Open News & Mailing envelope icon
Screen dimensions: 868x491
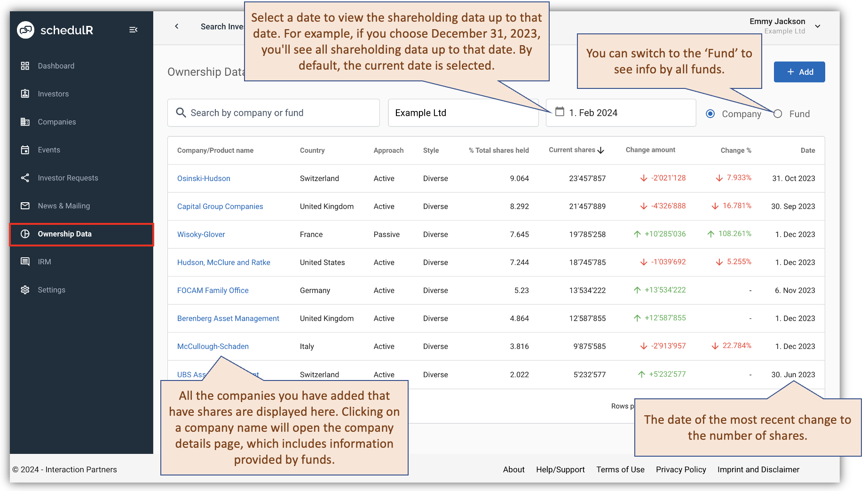[x=25, y=206]
